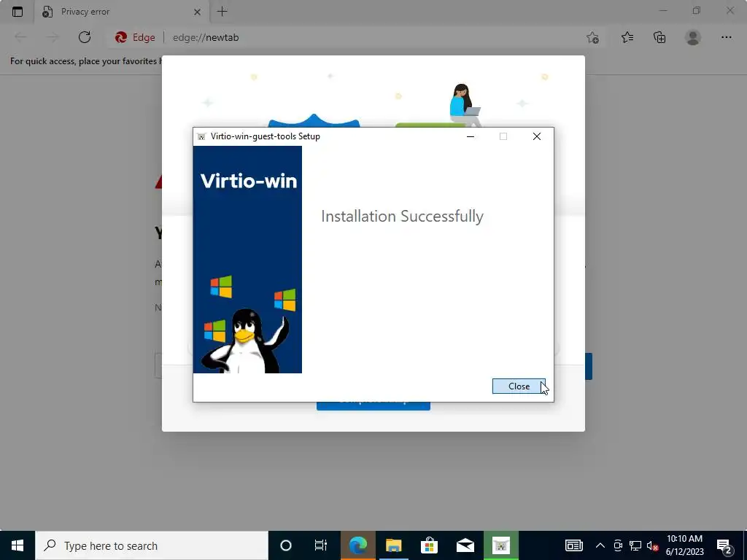This screenshot has height=560, width=747.
Task: Minimize the Virtio-win-guest-tools Setup window
Action: [x=471, y=136]
